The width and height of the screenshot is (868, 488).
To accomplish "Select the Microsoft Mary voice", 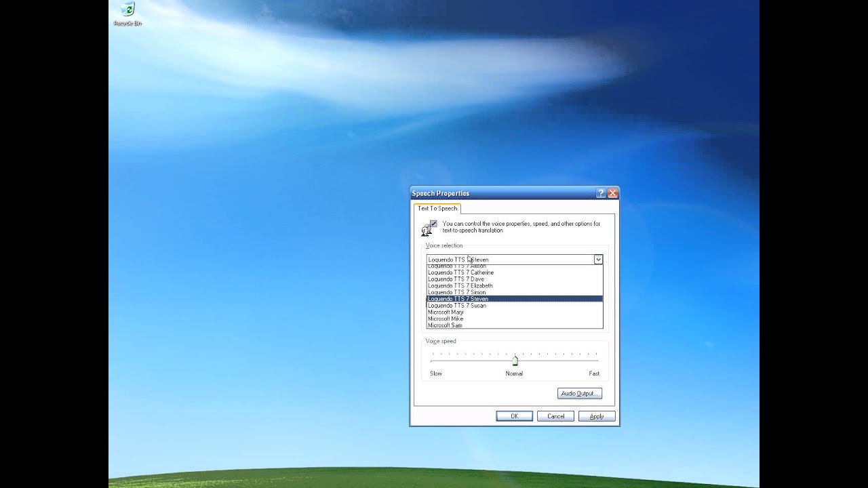I will [x=515, y=312].
